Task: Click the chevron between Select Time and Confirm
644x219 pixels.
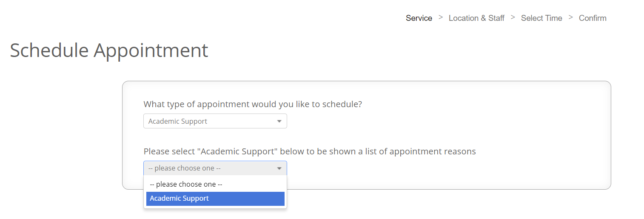Action: (571, 17)
